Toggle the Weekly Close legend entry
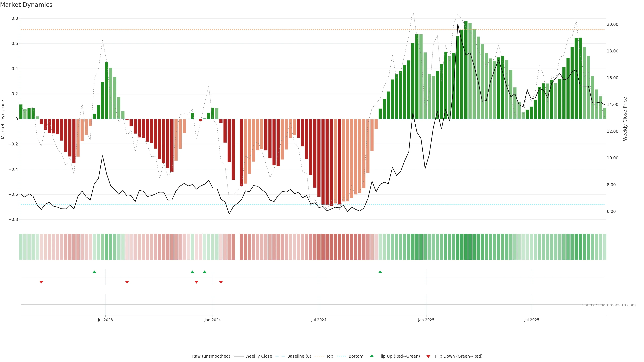 (x=258, y=356)
